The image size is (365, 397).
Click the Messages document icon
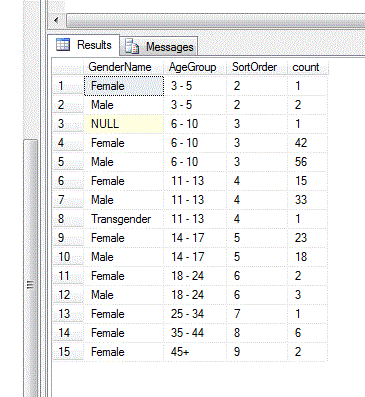(x=132, y=47)
